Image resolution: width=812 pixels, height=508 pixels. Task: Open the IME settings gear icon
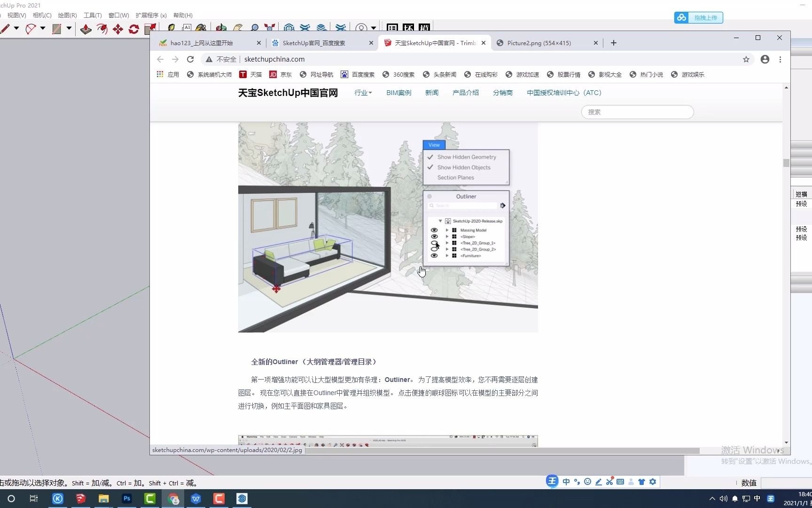click(x=653, y=482)
